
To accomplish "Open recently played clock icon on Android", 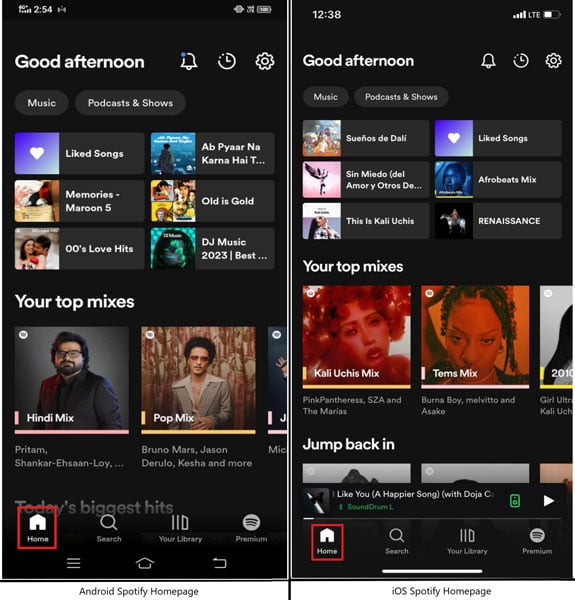I will click(226, 61).
